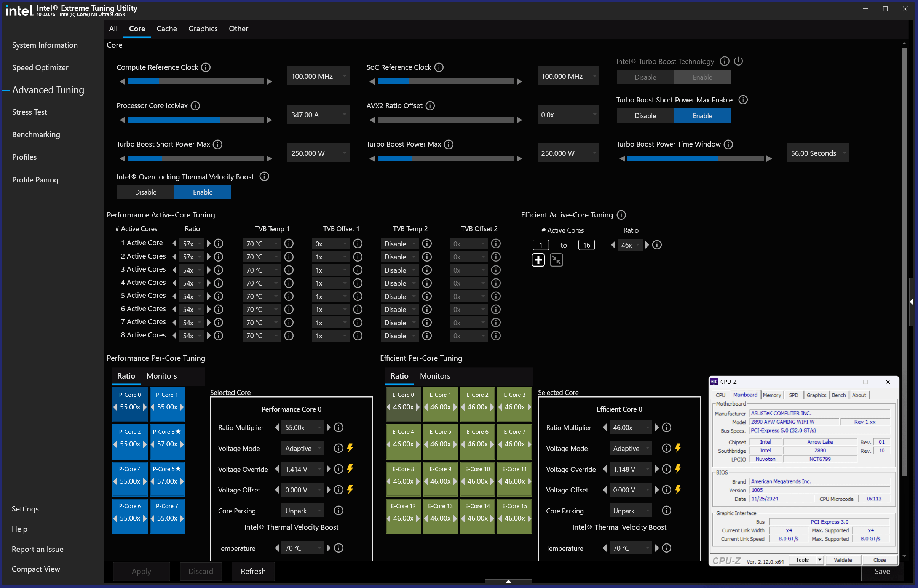Open Performance Core Voltage Mode Adaptive dropdown

[x=303, y=448]
